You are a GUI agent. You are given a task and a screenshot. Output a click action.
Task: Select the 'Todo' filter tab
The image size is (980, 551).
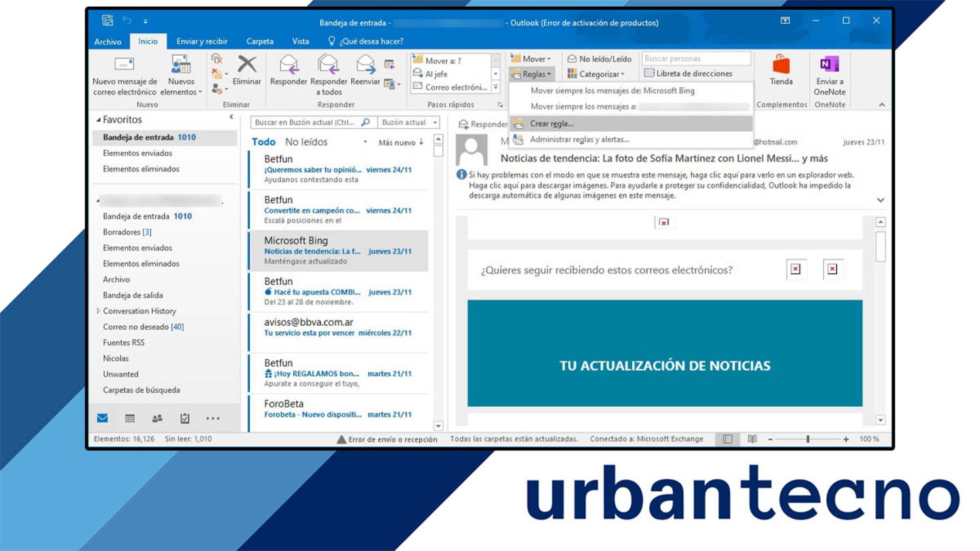(263, 141)
